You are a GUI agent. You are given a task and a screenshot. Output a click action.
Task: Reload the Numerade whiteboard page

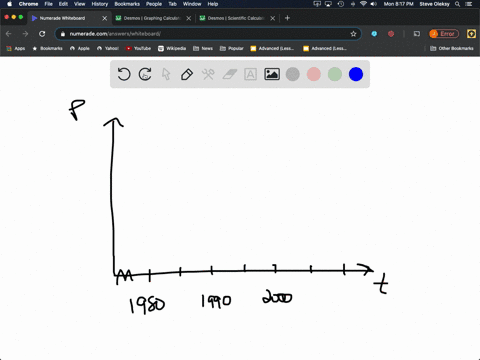(42, 34)
